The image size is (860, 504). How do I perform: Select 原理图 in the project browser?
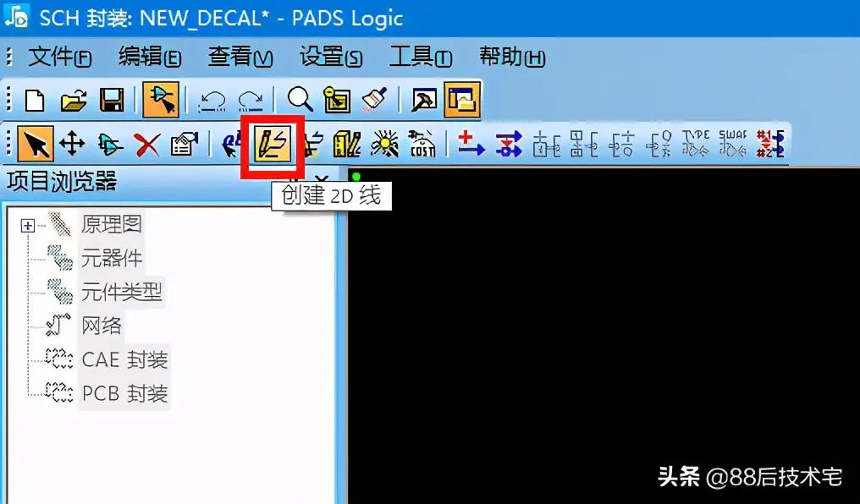tap(112, 224)
